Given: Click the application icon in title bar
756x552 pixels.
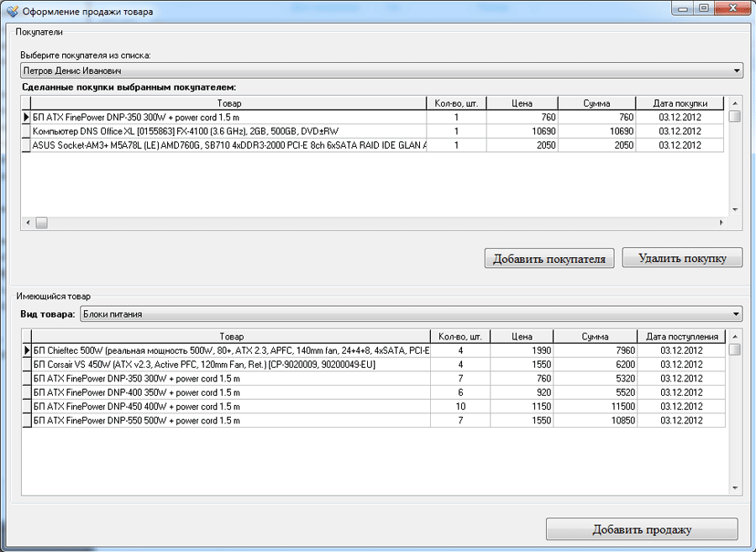Looking at the screenshot, I should click(x=12, y=11).
